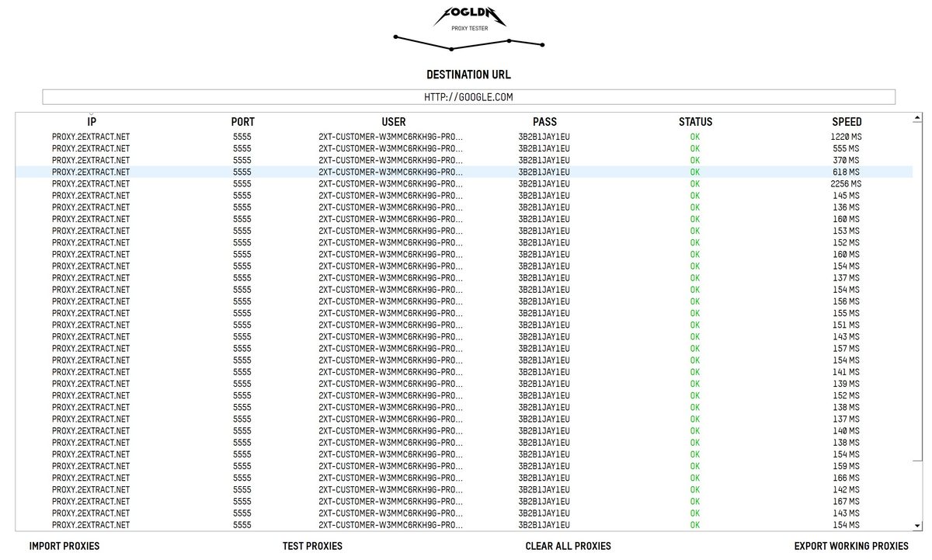Image resolution: width=932 pixels, height=560 pixels.
Task: Sort by the PORT column header
Action: point(242,122)
